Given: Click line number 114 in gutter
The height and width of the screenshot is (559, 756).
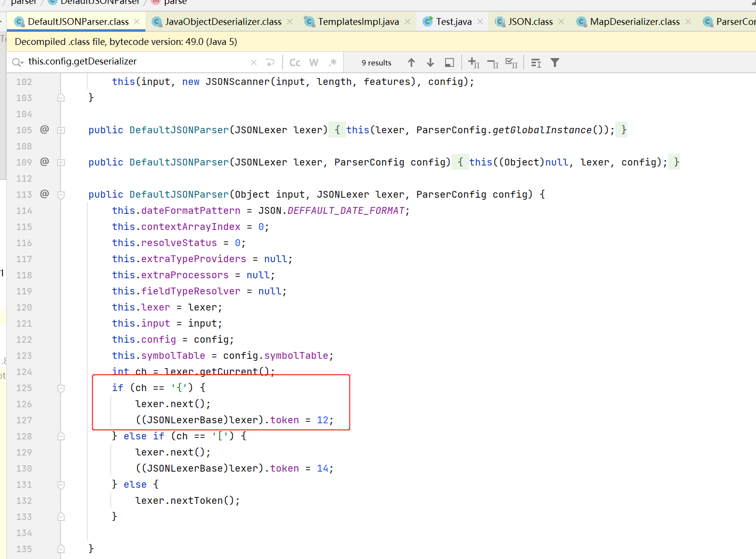Looking at the screenshot, I should click(x=24, y=211).
